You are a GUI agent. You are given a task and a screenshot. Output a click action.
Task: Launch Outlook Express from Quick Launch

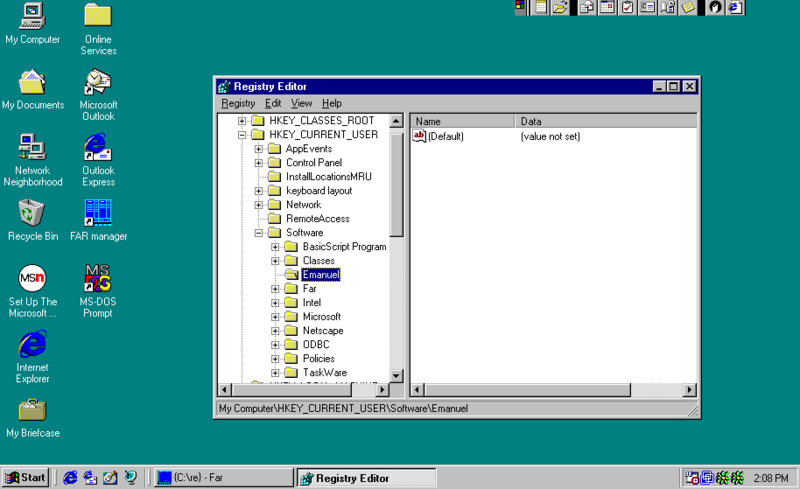click(90, 478)
